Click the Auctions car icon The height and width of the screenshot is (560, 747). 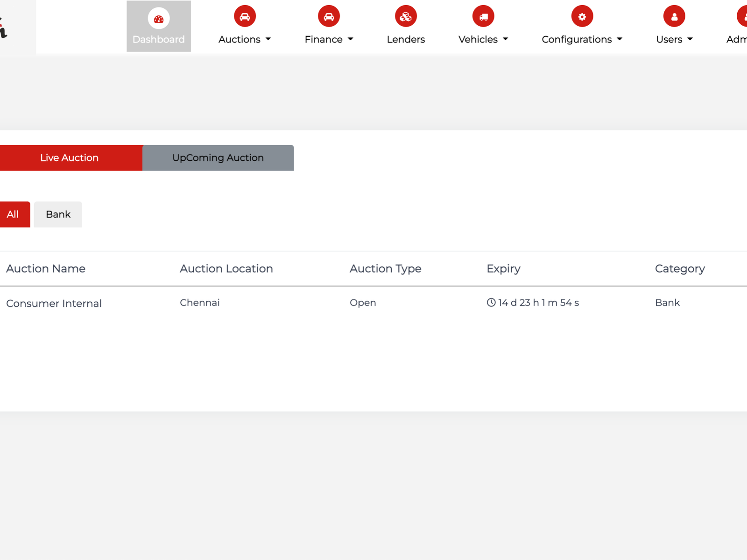[x=245, y=16]
